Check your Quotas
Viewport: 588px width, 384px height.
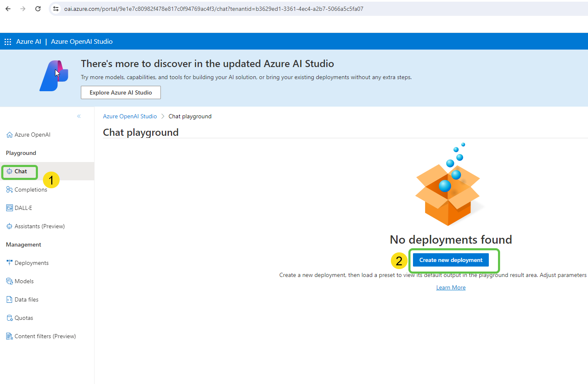pos(24,318)
